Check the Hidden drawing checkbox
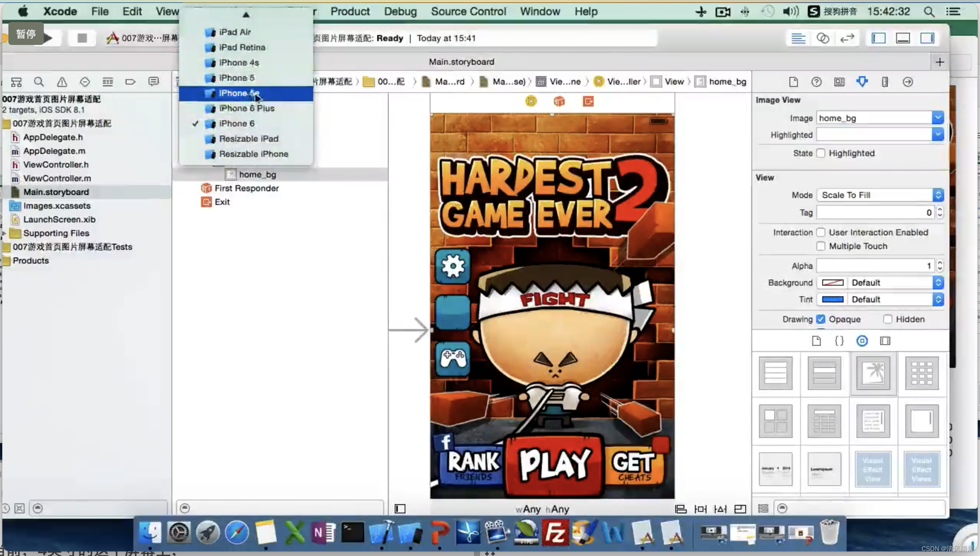This screenshot has width=980, height=556. coord(888,319)
